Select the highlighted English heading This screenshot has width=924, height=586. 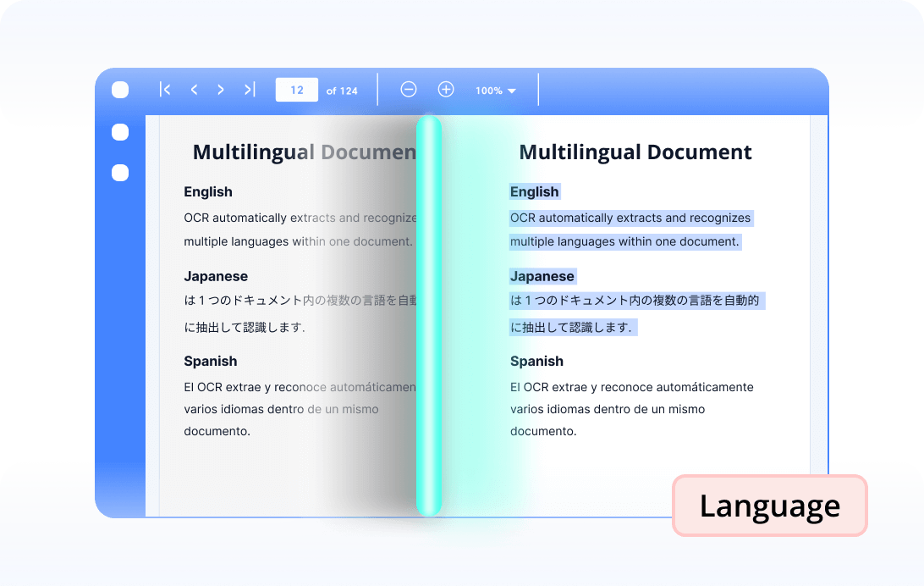[534, 191]
